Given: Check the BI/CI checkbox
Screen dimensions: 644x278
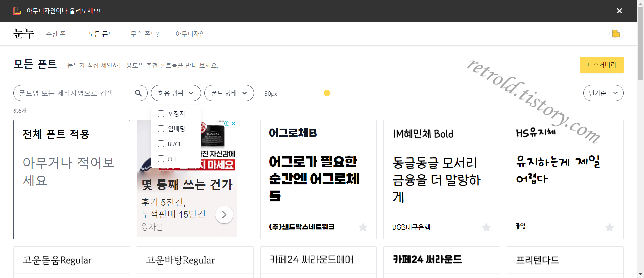Looking at the screenshot, I should point(161,144).
